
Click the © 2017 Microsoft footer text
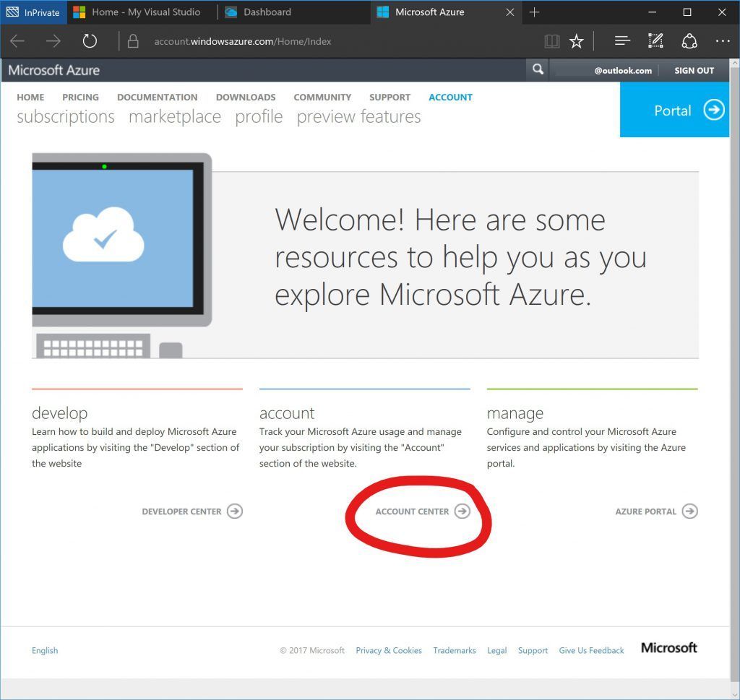click(312, 650)
